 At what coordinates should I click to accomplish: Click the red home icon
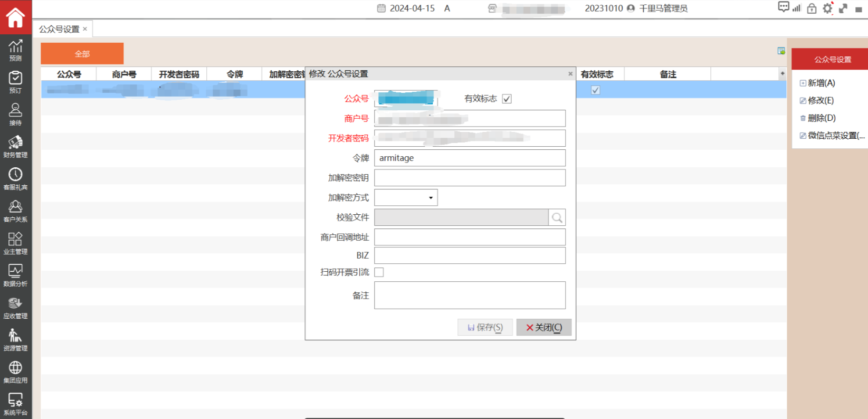coord(15,17)
